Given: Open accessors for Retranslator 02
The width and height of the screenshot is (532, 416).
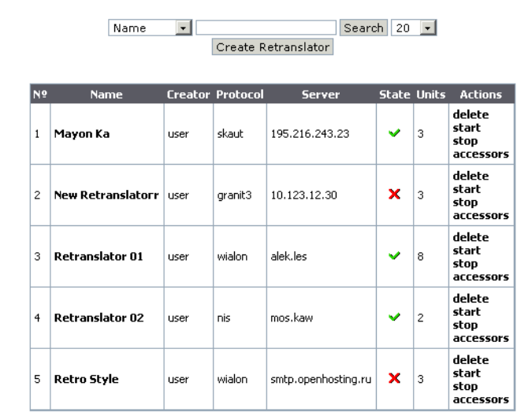Looking at the screenshot, I should 480,338.
